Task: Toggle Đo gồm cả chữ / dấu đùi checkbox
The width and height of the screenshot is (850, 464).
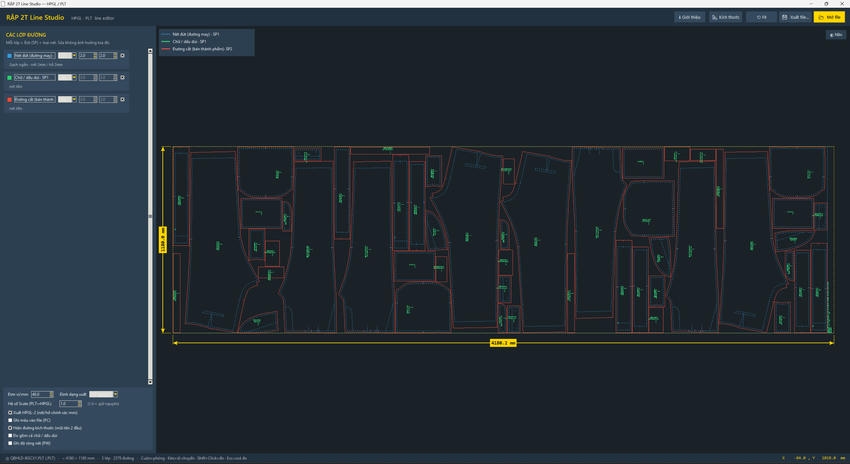Action: [10, 435]
